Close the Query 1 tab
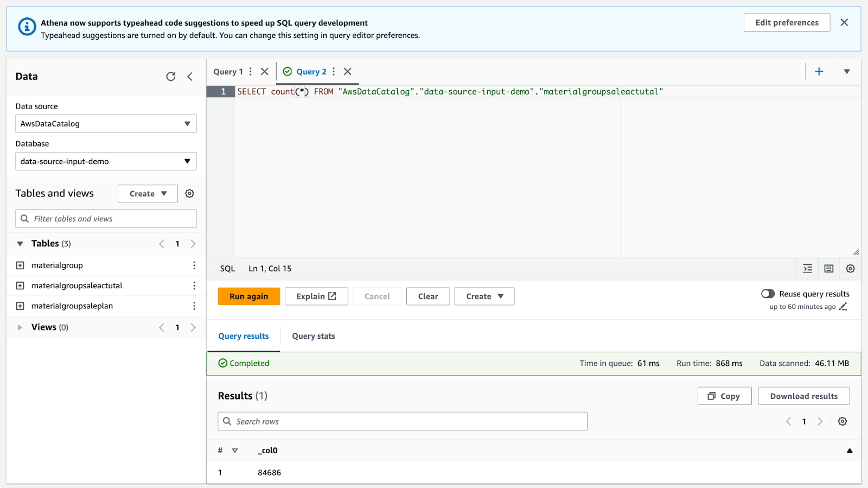This screenshot has height=488, width=868. click(265, 72)
